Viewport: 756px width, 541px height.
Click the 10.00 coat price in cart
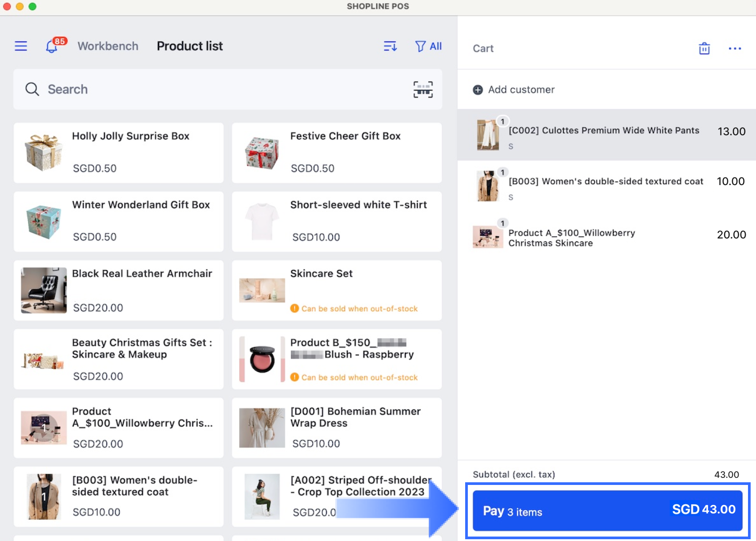coord(731,182)
